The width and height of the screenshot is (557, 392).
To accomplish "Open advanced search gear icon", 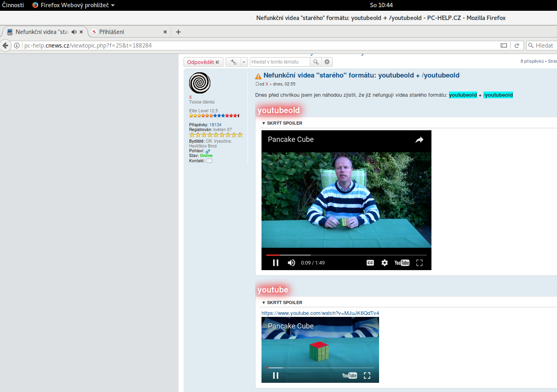I will (x=327, y=62).
